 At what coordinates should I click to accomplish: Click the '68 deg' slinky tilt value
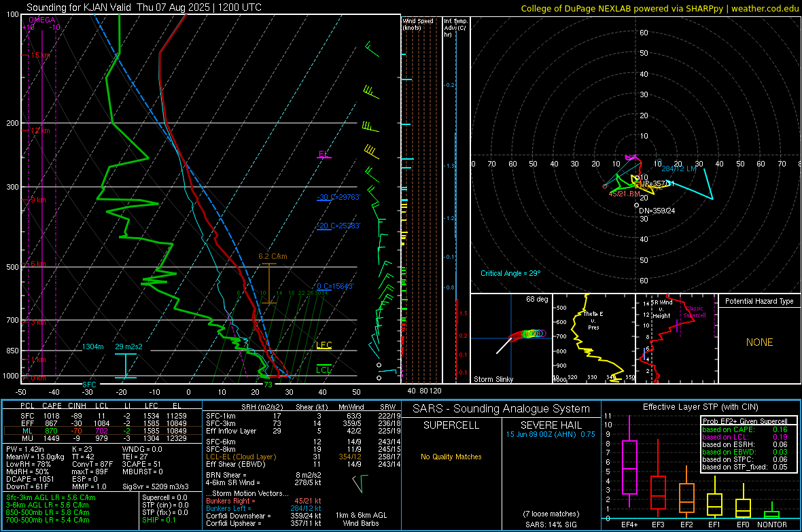click(x=536, y=299)
